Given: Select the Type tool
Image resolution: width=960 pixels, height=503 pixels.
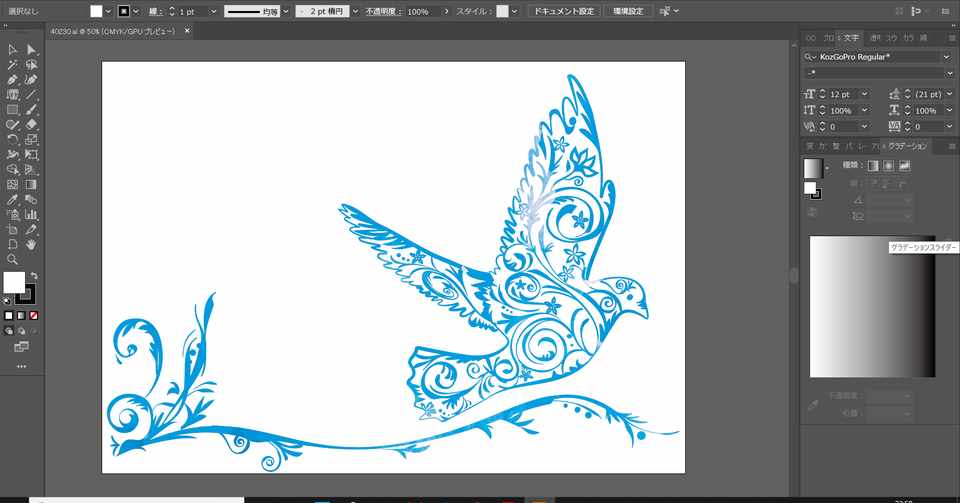Looking at the screenshot, I should [12, 95].
